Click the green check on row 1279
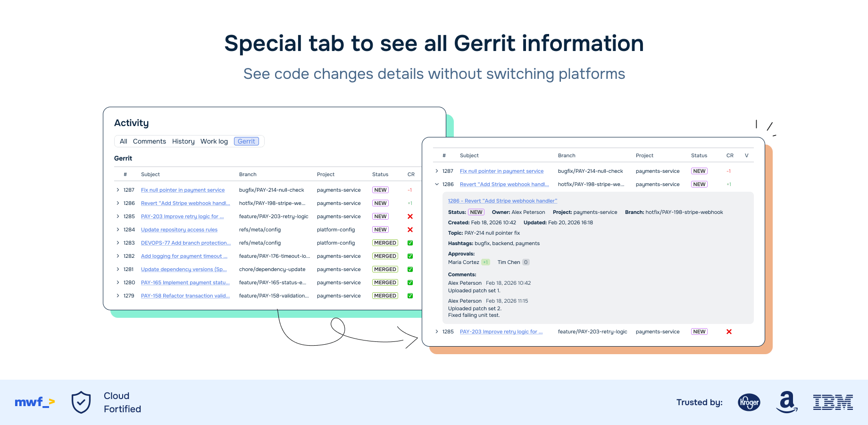 pyautogui.click(x=410, y=296)
